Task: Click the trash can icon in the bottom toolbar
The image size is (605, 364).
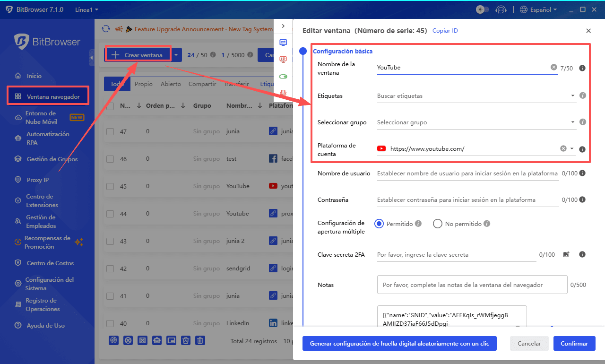Action: coord(200,340)
